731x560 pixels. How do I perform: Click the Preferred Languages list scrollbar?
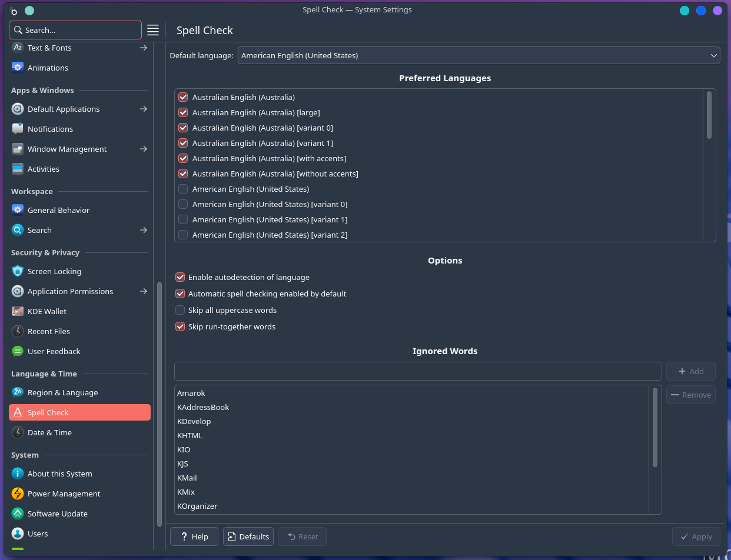[709, 115]
